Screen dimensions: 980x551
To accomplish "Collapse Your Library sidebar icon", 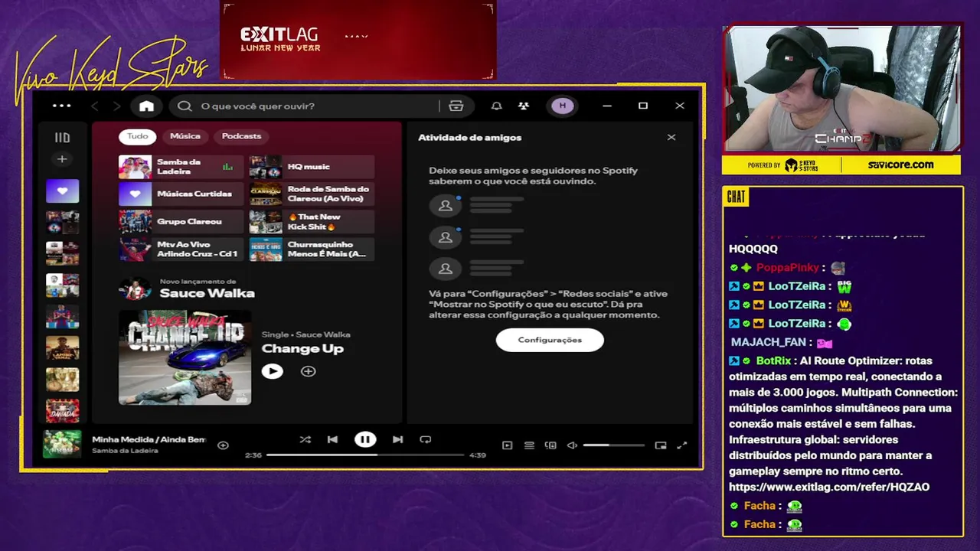I will point(62,138).
